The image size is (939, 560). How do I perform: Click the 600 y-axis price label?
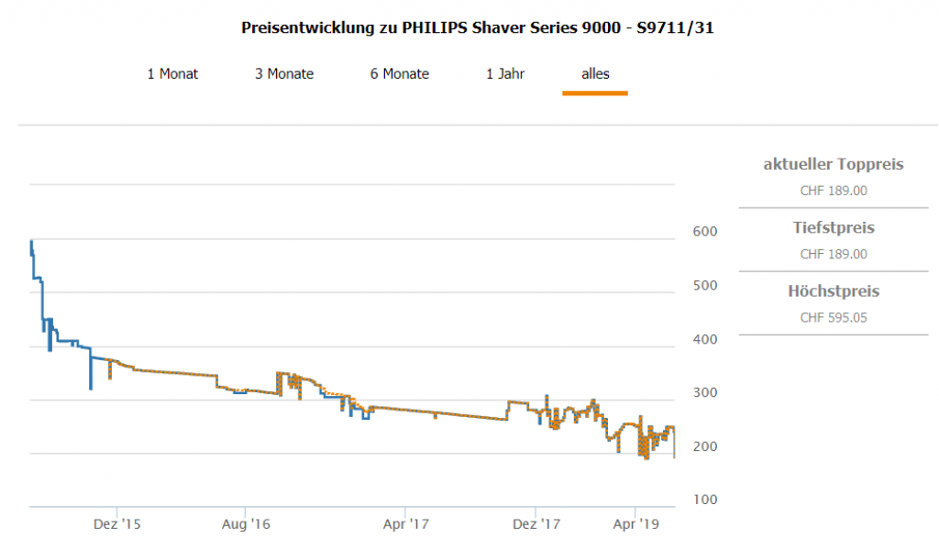(705, 232)
